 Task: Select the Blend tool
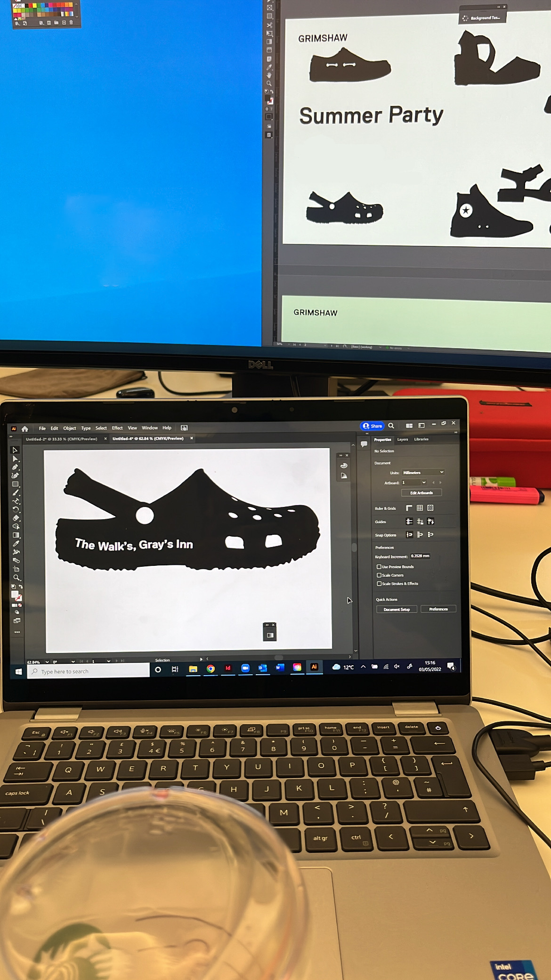(16, 560)
